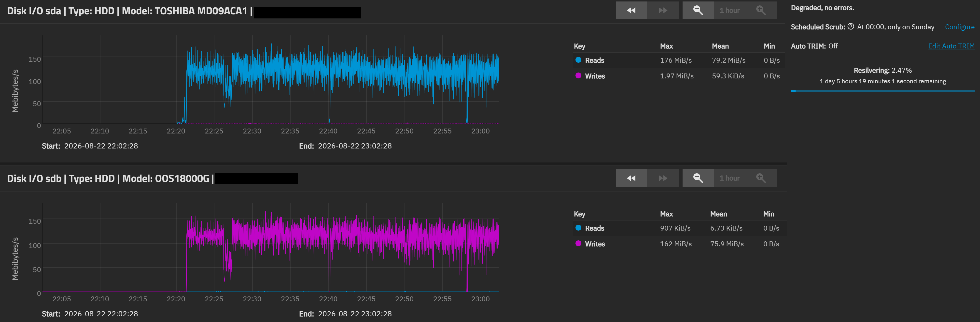Open the Edit Auto TRIM link

(x=951, y=46)
